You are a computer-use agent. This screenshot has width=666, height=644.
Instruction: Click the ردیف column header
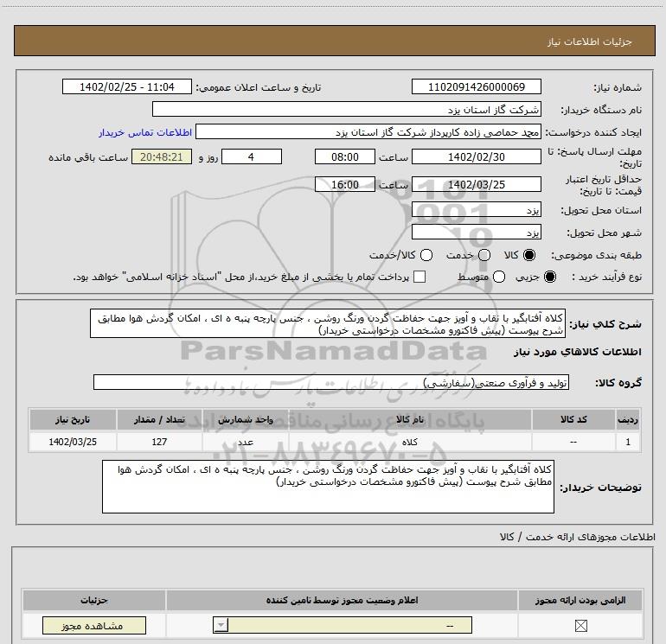pos(628,419)
